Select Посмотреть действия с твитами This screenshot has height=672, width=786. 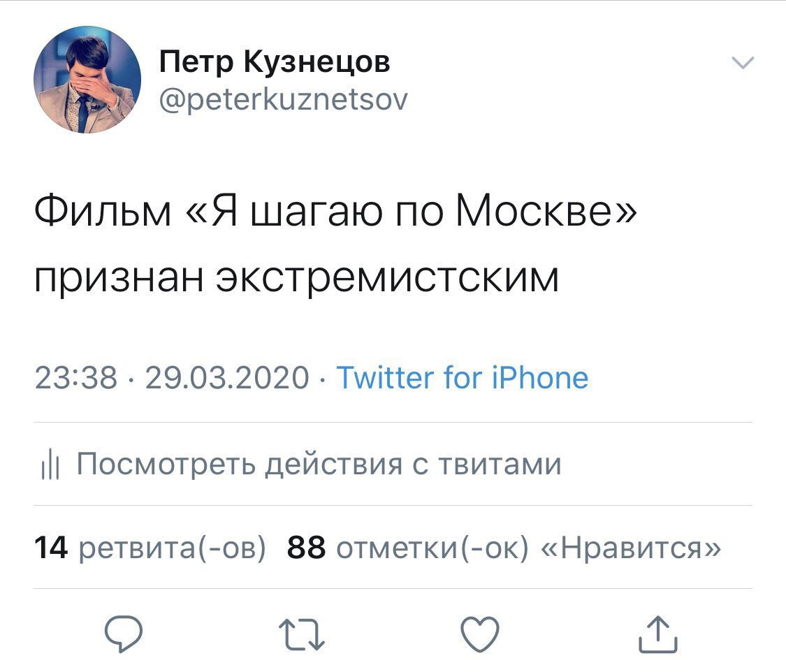[x=318, y=465]
